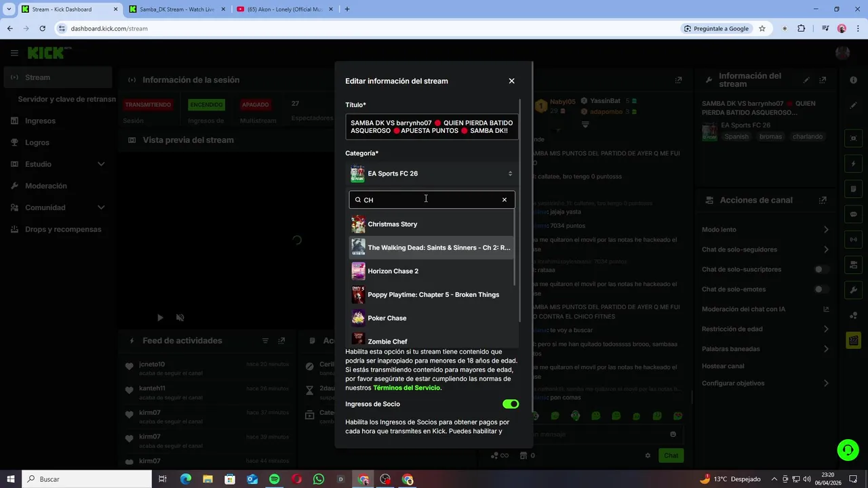The height and width of the screenshot is (488, 868).
Task: Open Chrome extensions puzzle icon
Action: coord(802,28)
